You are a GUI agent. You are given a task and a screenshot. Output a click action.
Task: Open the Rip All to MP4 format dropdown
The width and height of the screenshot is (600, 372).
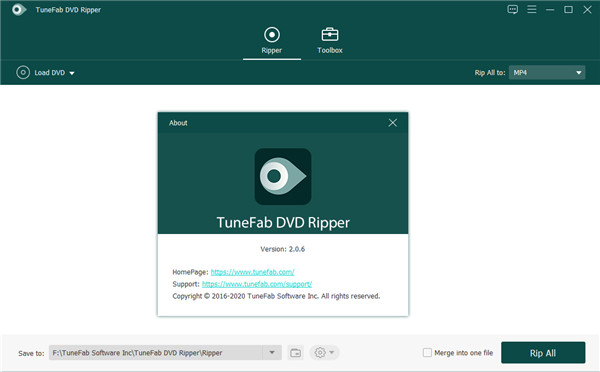pos(547,72)
